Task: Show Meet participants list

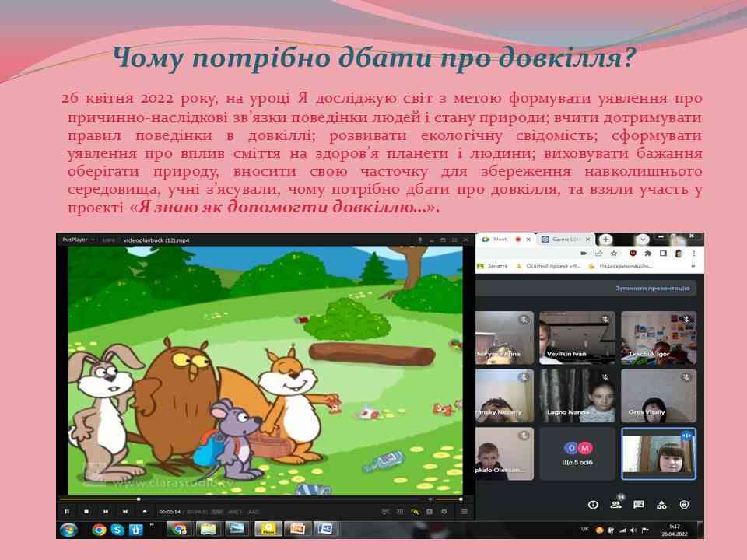Action: [616, 504]
